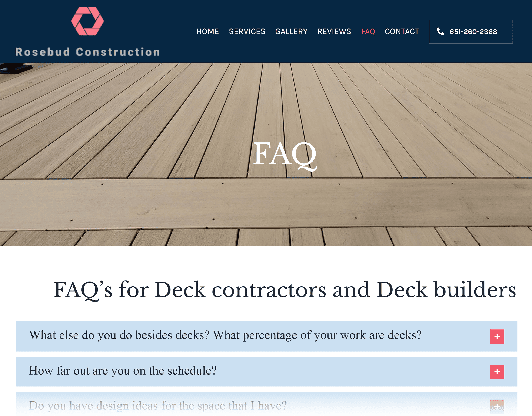This screenshot has height=416, width=532.
Task: Select the HOME navigation menu item
Action: (x=208, y=31)
